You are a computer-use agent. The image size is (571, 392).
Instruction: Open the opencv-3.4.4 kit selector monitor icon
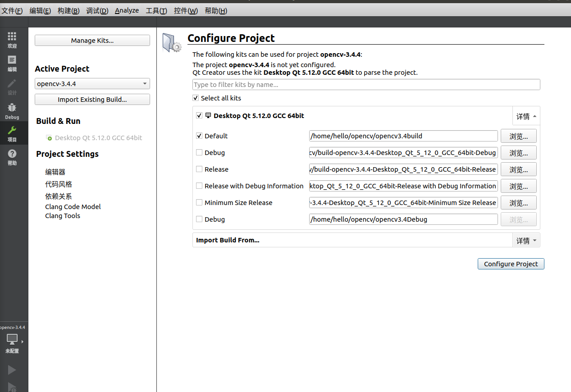12,340
